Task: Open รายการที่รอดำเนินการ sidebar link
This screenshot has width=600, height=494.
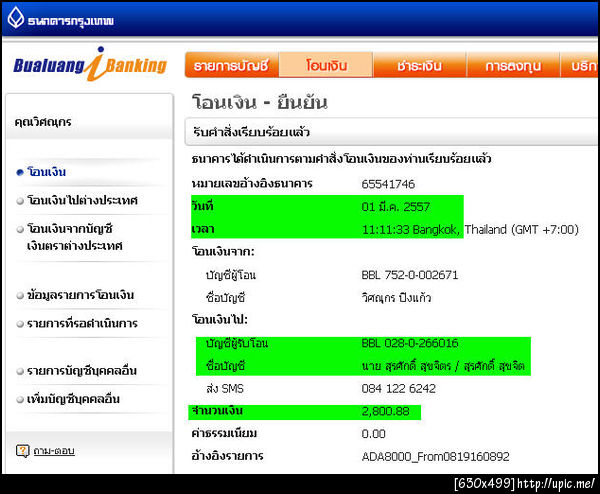Action: coord(82,323)
